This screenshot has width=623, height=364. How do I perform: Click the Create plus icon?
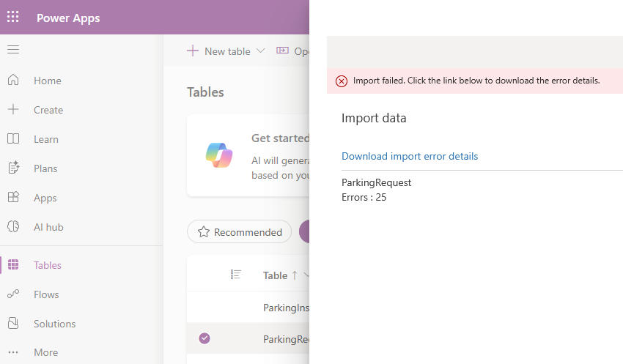pyautogui.click(x=13, y=110)
